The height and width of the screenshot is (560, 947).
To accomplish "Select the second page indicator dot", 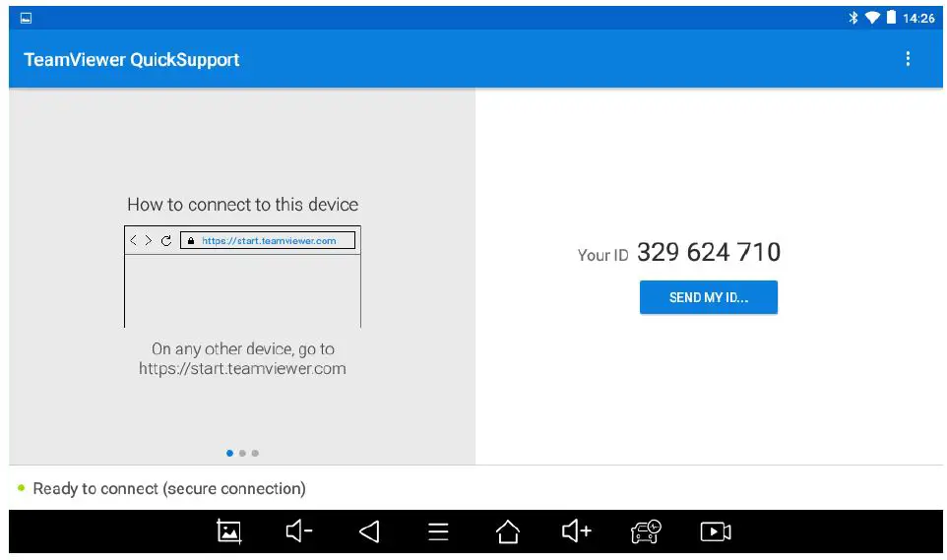I will pyautogui.click(x=242, y=453).
